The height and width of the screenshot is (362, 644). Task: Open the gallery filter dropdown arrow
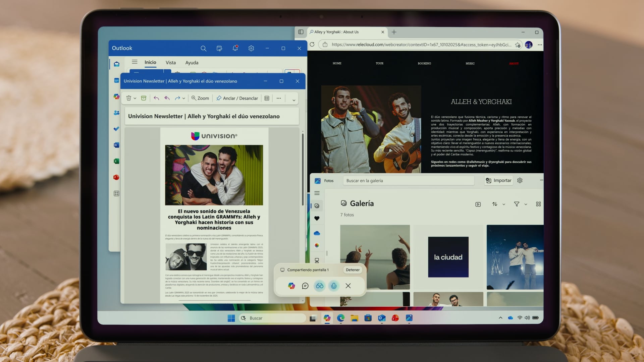(x=526, y=204)
